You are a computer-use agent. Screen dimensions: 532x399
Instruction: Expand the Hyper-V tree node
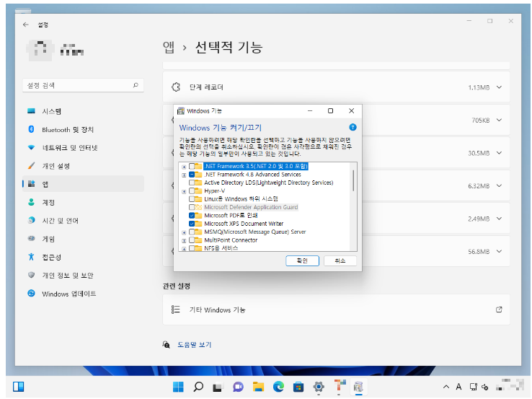[184, 191]
